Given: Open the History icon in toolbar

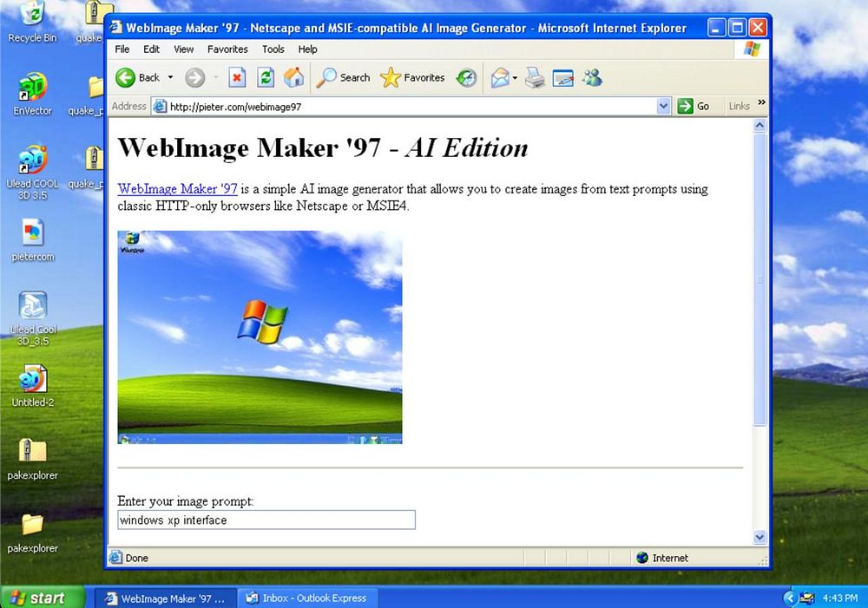Looking at the screenshot, I should 467,77.
